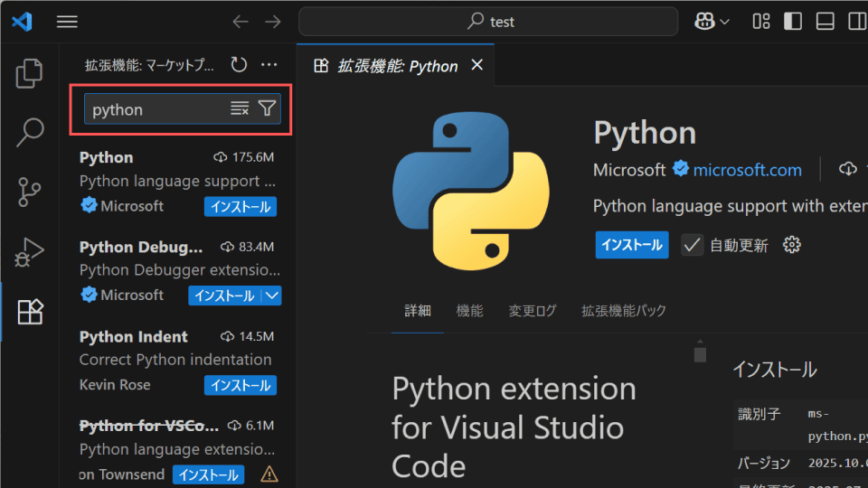Open the Explorer view icon
The image size is (868, 488).
coord(29,73)
